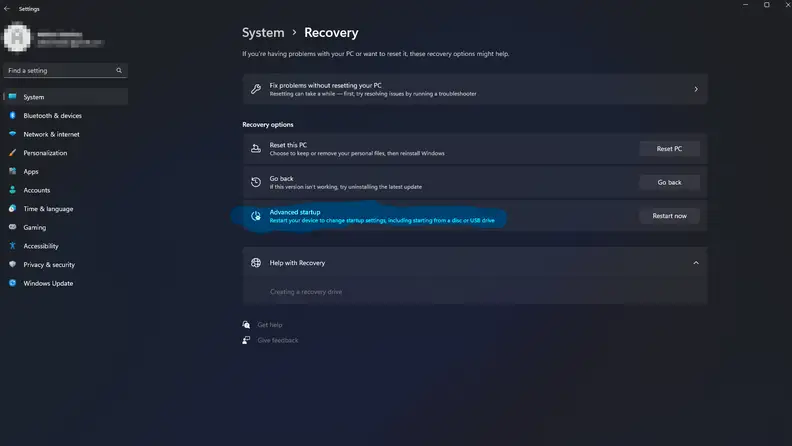Open the user profile avatar
The width and height of the screenshot is (792, 446).
coord(17,37)
